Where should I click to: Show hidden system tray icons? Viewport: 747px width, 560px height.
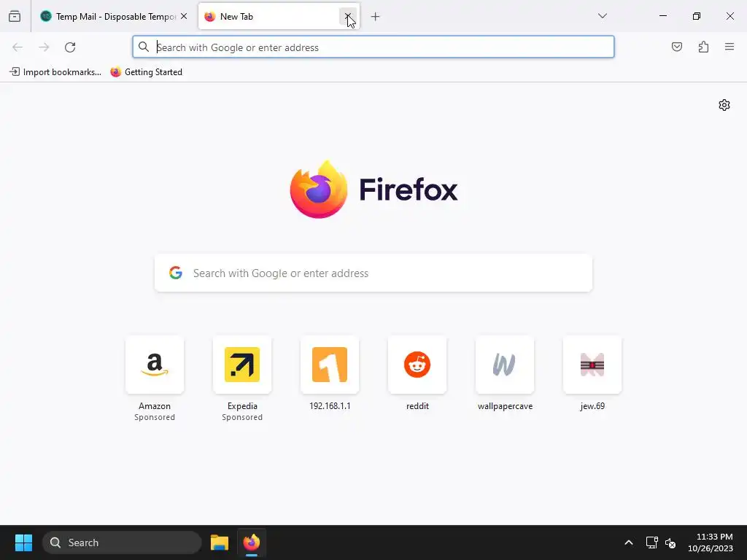click(x=629, y=542)
